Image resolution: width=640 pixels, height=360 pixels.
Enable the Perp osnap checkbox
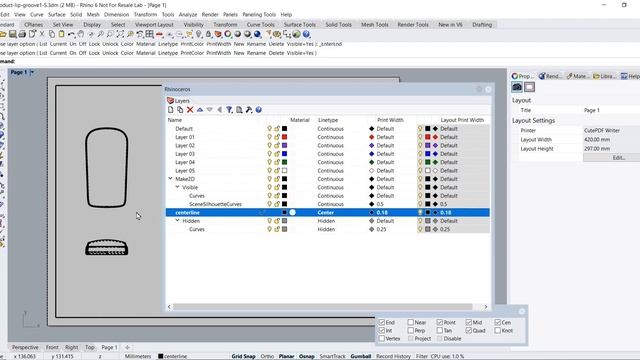pyautogui.click(x=411, y=331)
